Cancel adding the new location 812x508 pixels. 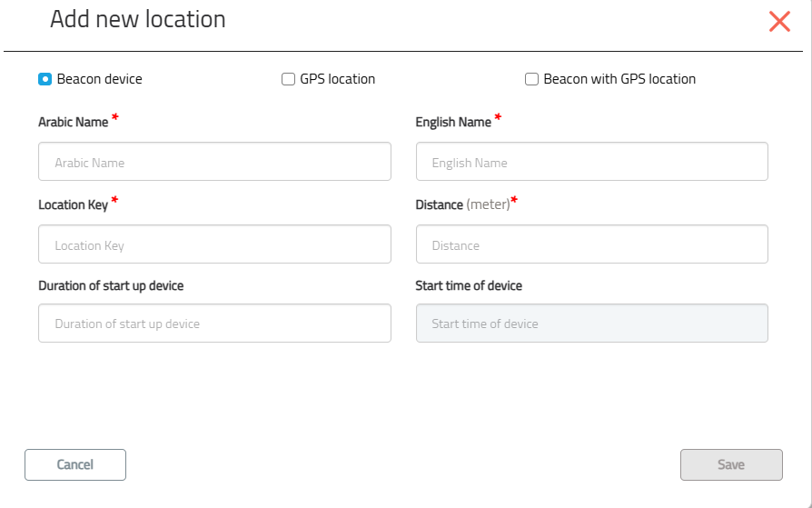75,464
